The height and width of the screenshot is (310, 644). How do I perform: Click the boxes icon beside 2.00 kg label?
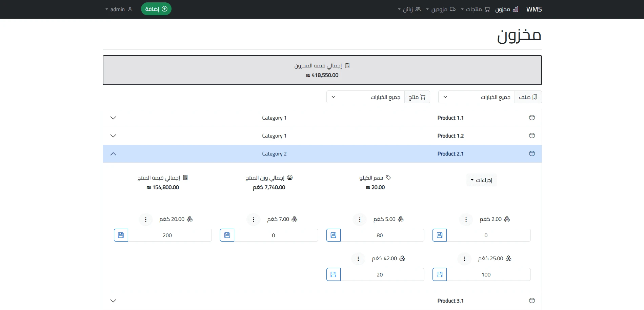tap(507, 219)
